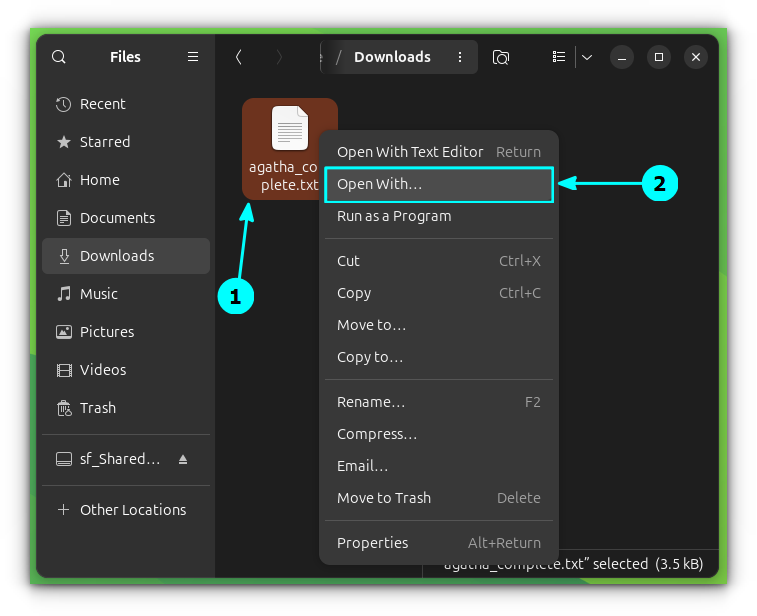Go back using the left arrow
Image resolution: width=757 pixels, height=616 pixels.
[238, 57]
